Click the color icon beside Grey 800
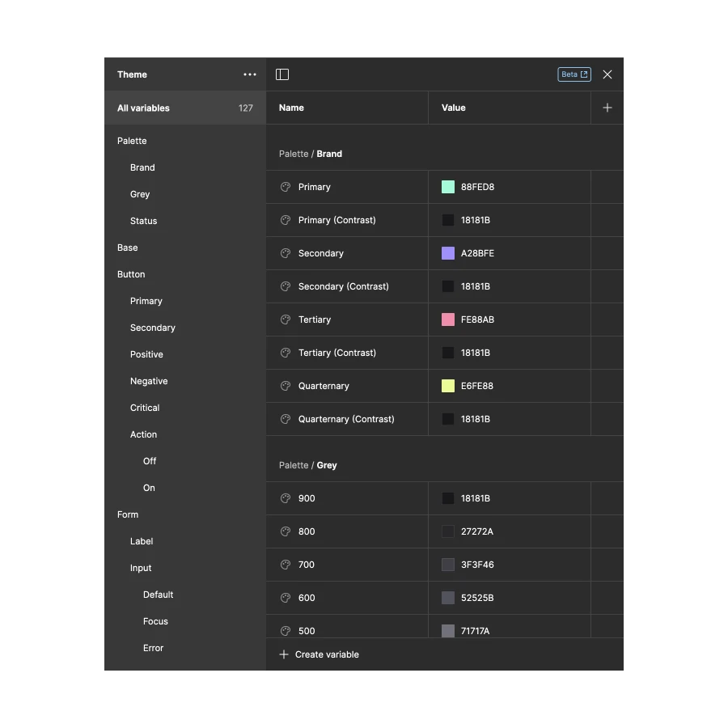Image resolution: width=728 pixels, height=728 pixels. click(x=286, y=531)
